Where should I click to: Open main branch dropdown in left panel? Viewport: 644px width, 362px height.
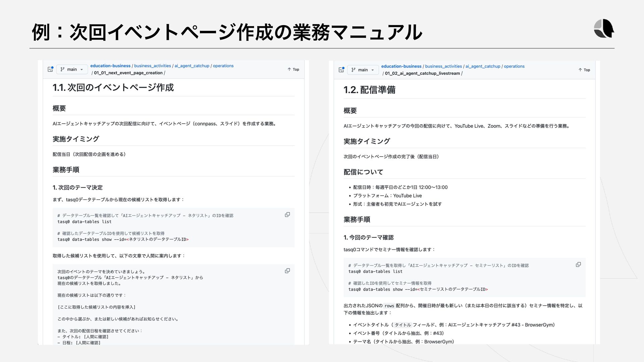(72, 69)
